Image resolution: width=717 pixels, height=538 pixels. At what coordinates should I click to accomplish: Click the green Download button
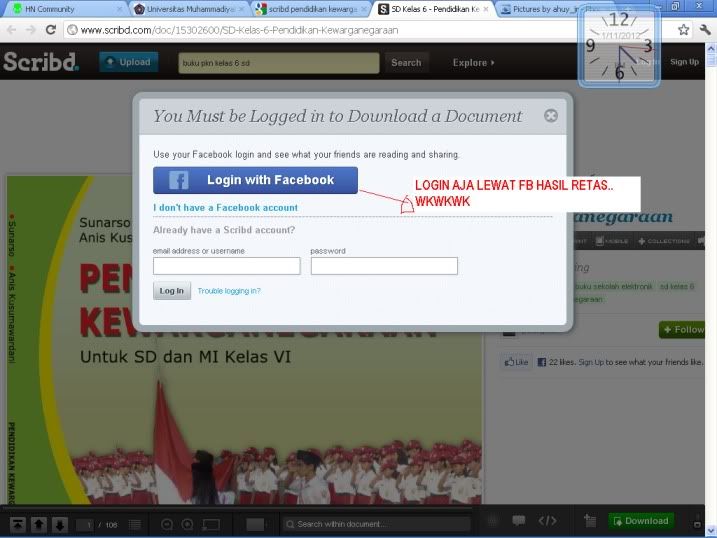(x=641, y=521)
